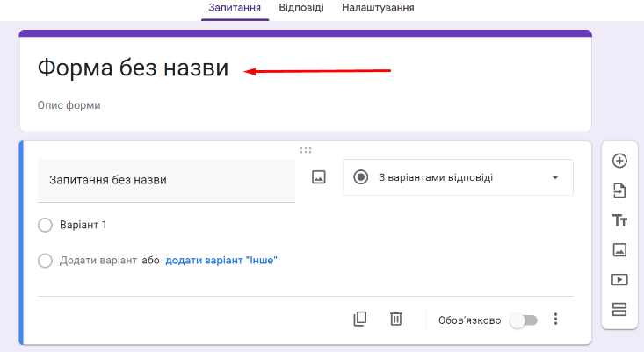Viewport: 644px width, 352px height.
Task: Add a new section from the sidebar
Action: (619, 309)
